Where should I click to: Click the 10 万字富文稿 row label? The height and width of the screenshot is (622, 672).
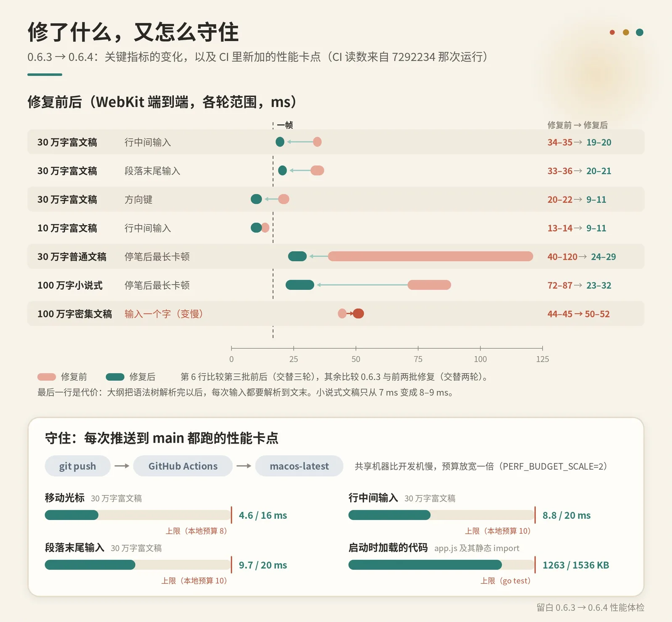67,228
